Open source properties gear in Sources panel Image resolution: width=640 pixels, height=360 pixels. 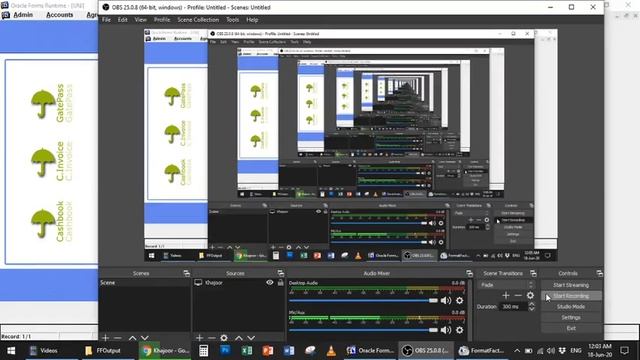224,338
